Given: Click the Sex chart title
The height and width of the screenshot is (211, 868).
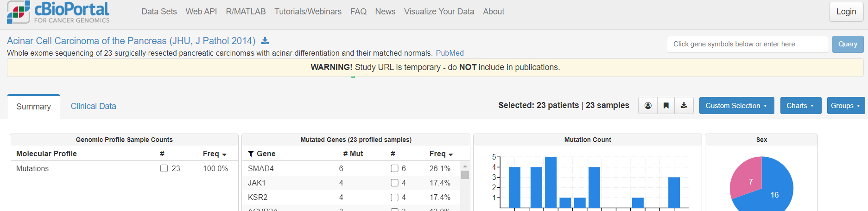Looking at the screenshot, I should point(761,140).
